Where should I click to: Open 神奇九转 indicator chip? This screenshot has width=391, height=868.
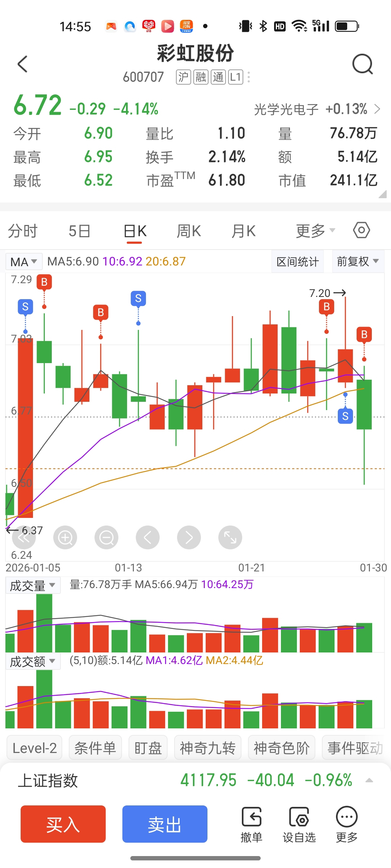pos(208,748)
